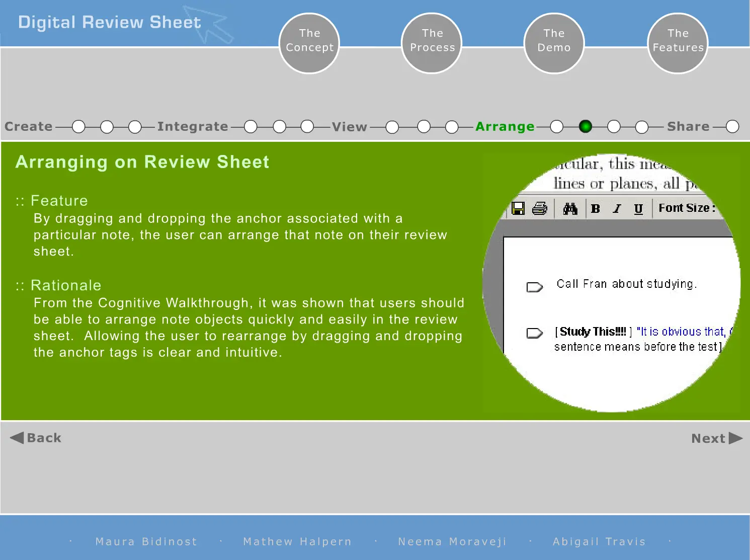
Task: Click the Next arrow triangle icon
Action: click(x=736, y=438)
